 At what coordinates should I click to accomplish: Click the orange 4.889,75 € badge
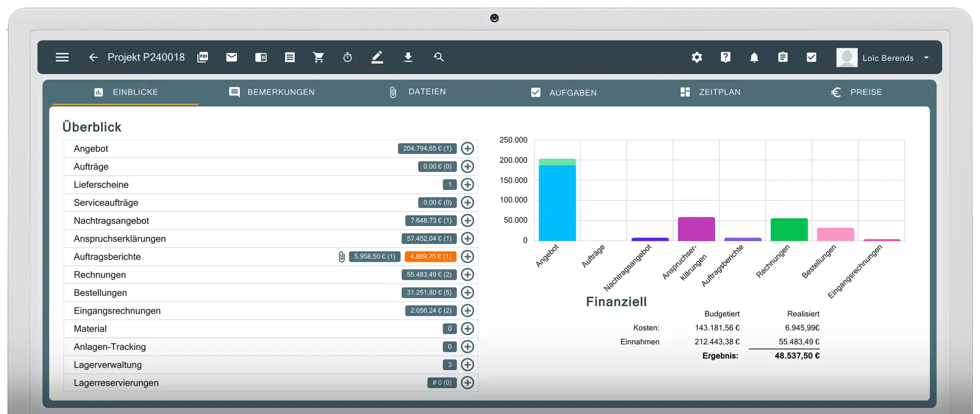[x=430, y=256]
